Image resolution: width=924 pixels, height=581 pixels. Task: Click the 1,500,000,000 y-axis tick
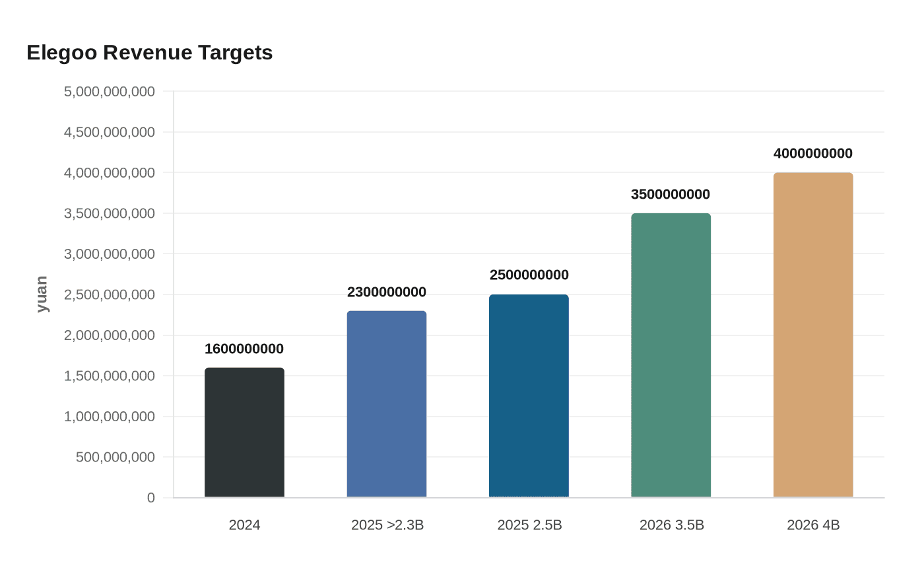(x=110, y=376)
